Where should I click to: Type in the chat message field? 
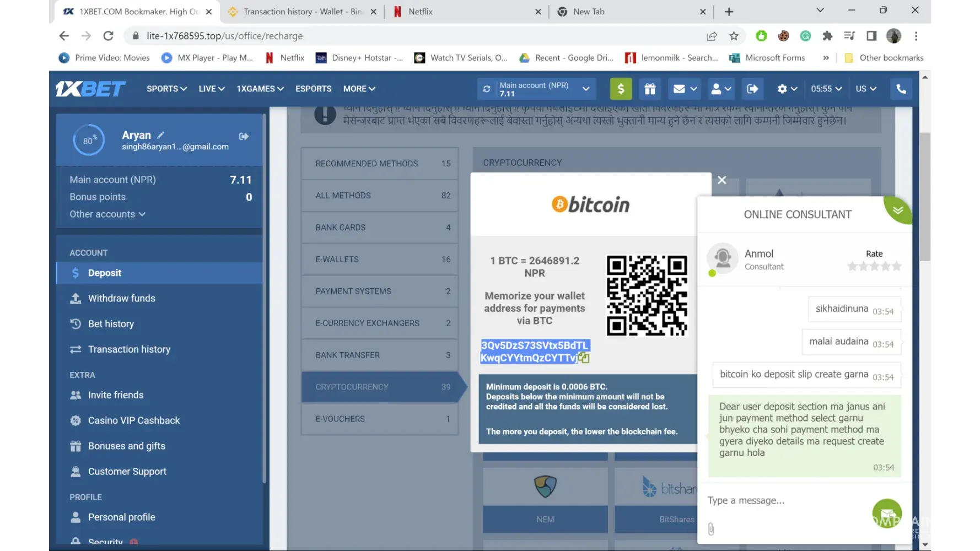click(783, 500)
